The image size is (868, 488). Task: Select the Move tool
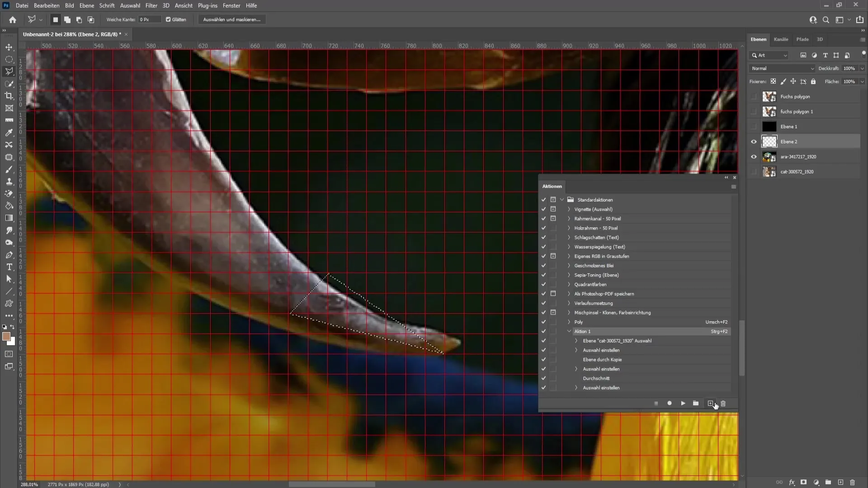[8, 47]
